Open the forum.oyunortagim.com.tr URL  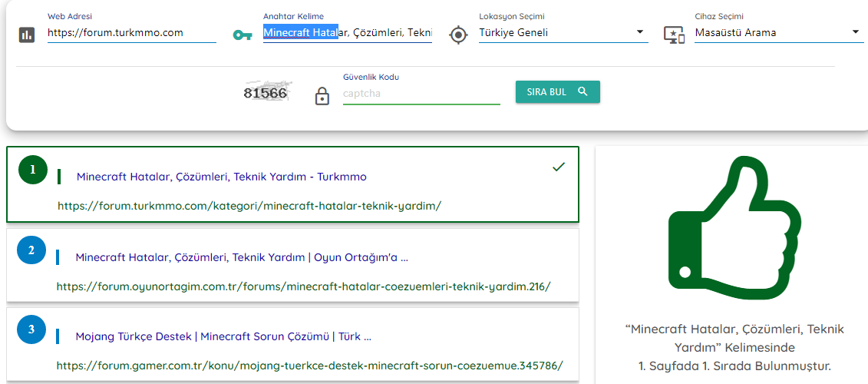click(304, 286)
